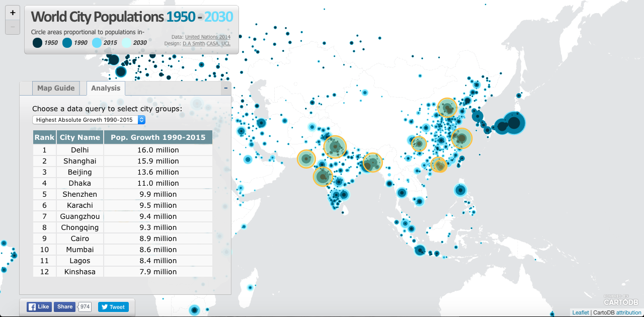Switch to the Map Guide tab
Image resolution: width=644 pixels, height=317 pixels.
click(x=56, y=88)
